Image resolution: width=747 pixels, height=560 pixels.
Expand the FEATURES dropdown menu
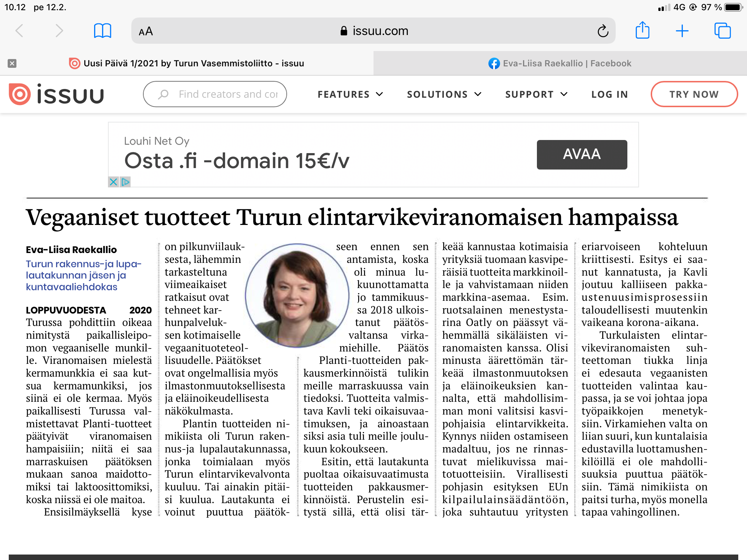tap(350, 94)
